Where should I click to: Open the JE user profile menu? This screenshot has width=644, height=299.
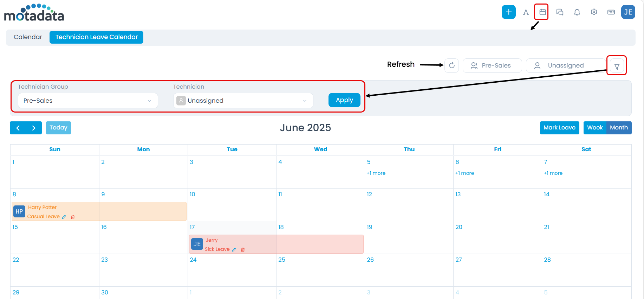628,12
